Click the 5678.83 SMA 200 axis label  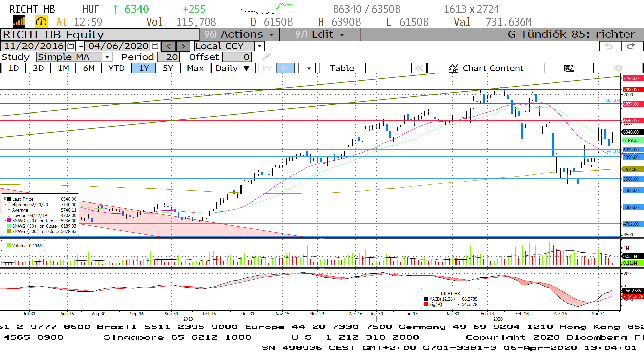pyautogui.click(x=632, y=169)
